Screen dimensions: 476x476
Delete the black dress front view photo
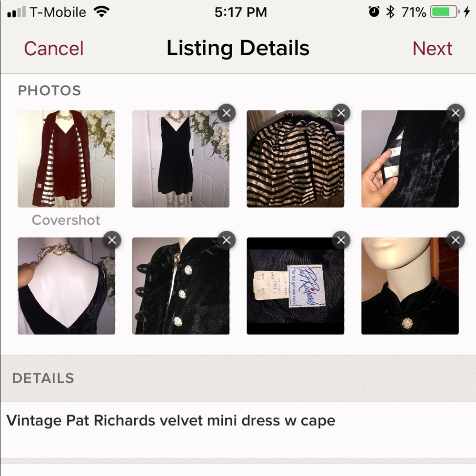tap(227, 113)
